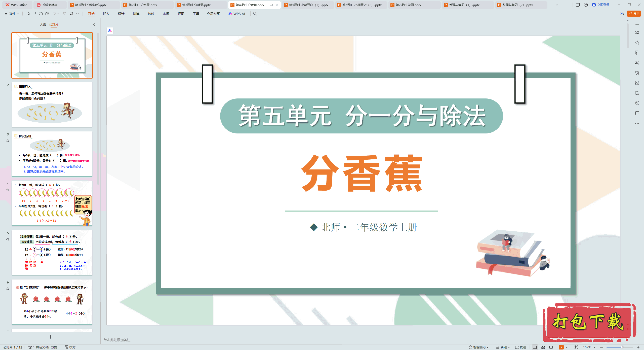Click the help question mark sidebar icon
644x350 pixels.
click(637, 103)
